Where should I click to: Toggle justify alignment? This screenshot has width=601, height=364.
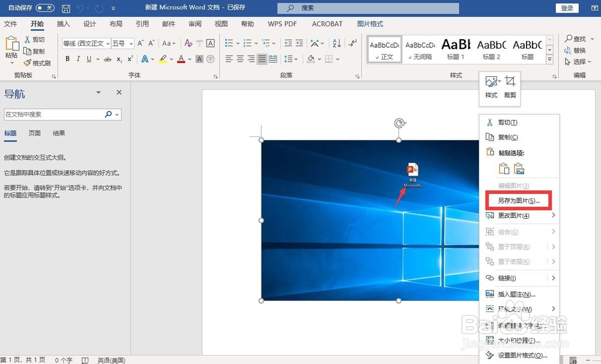pyautogui.click(x=262, y=59)
